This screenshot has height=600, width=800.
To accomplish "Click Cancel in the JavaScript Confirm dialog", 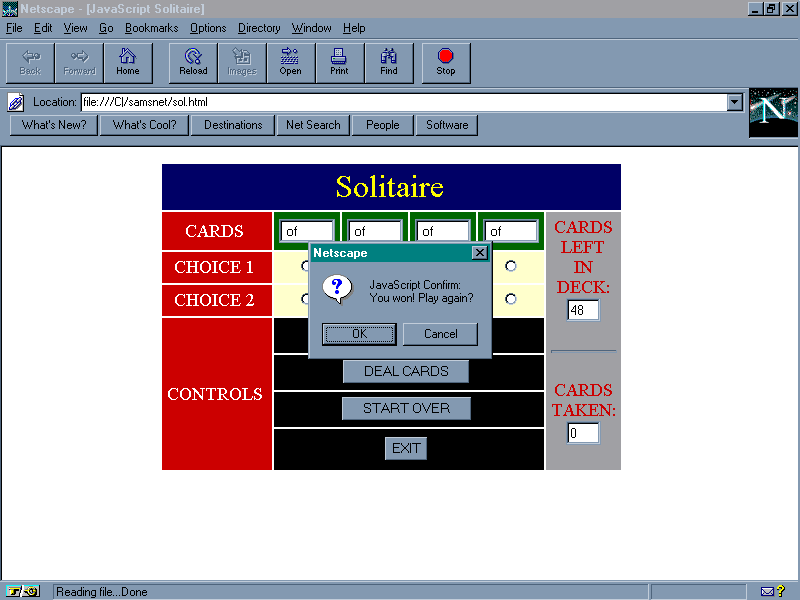I will [x=440, y=334].
